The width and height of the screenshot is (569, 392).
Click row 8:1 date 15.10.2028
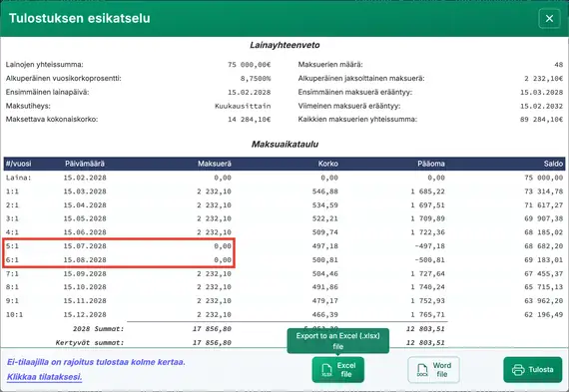pos(85,287)
